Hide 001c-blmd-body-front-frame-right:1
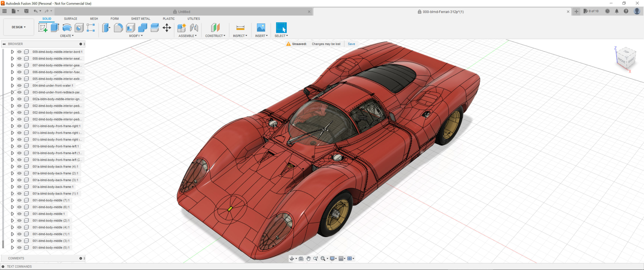The width and height of the screenshot is (644, 270). [x=19, y=126]
